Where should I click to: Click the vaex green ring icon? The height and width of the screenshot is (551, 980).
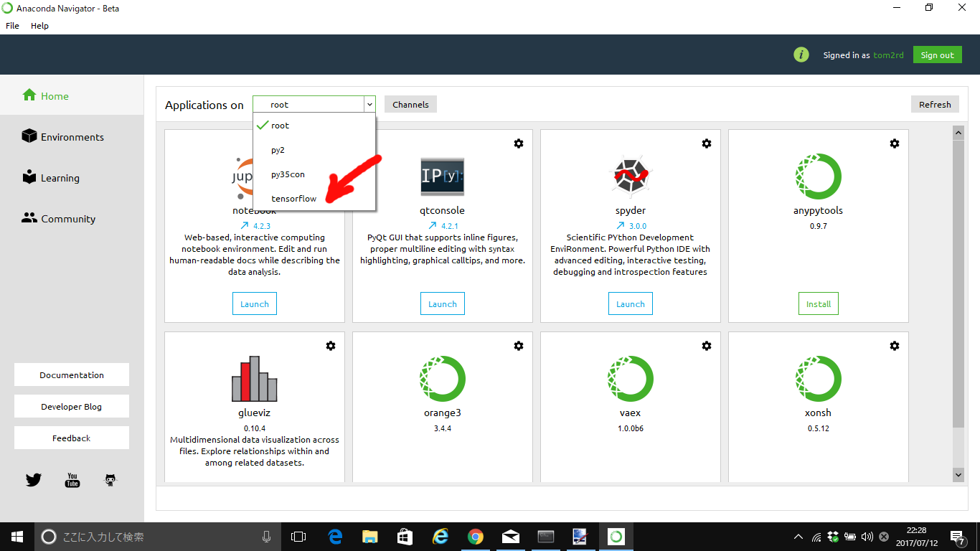coord(631,379)
